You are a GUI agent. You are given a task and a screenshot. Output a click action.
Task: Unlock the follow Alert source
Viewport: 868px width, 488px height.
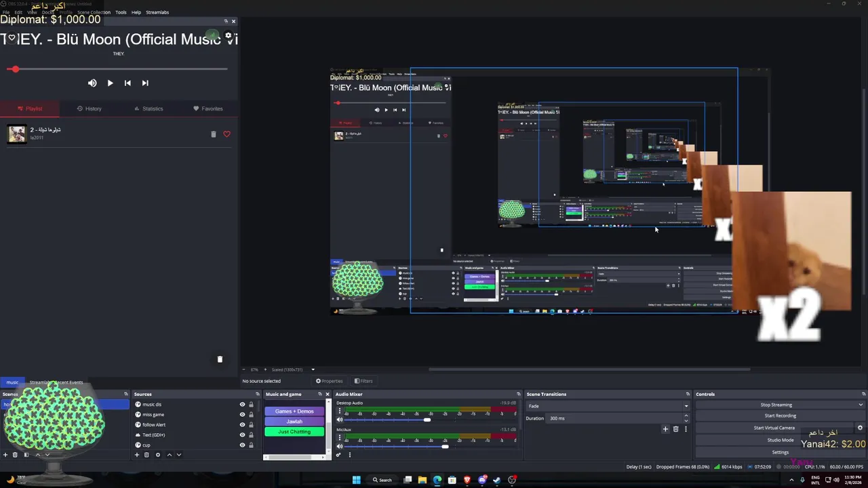(x=251, y=425)
